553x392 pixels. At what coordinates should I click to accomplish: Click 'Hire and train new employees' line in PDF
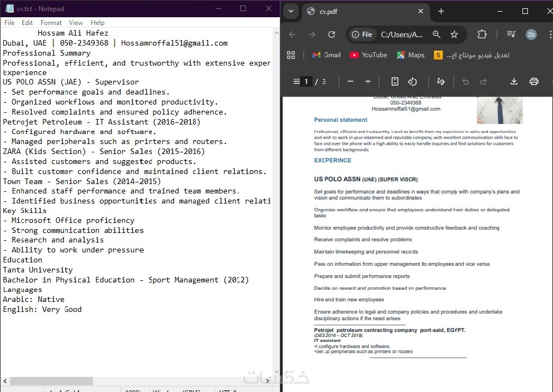[349, 300]
